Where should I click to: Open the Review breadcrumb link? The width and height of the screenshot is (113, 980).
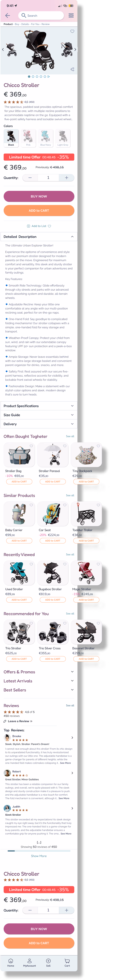click(45, 24)
